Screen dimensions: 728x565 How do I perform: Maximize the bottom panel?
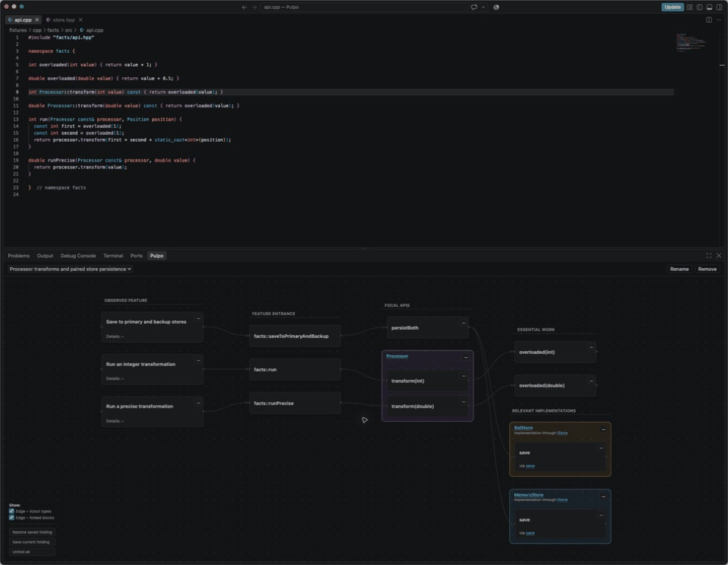point(709,256)
